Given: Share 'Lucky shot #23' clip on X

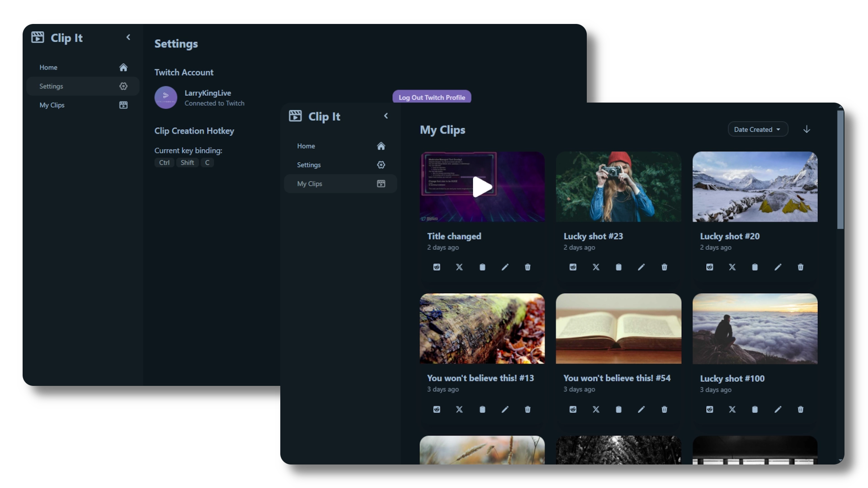Looking at the screenshot, I should (x=596, y=267).
